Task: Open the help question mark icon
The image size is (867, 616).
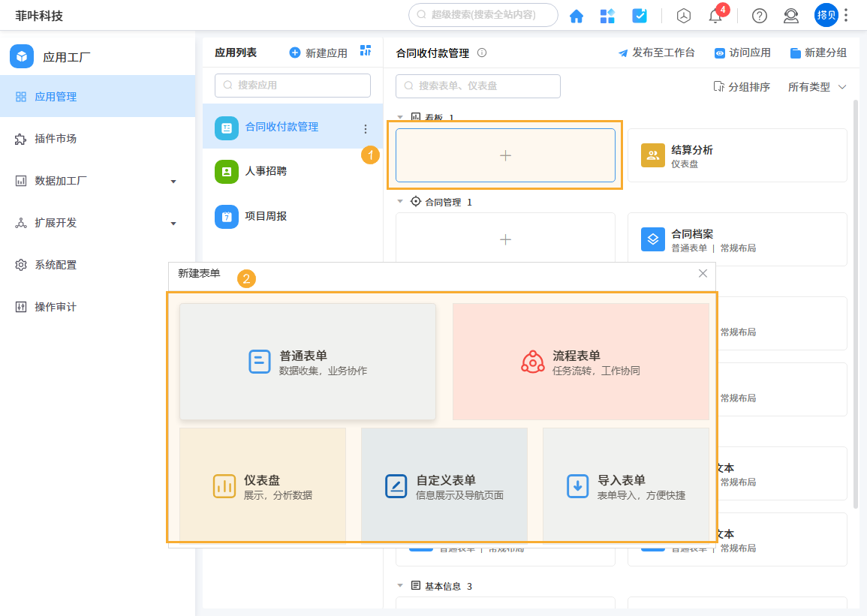Action: click(759, 16)
